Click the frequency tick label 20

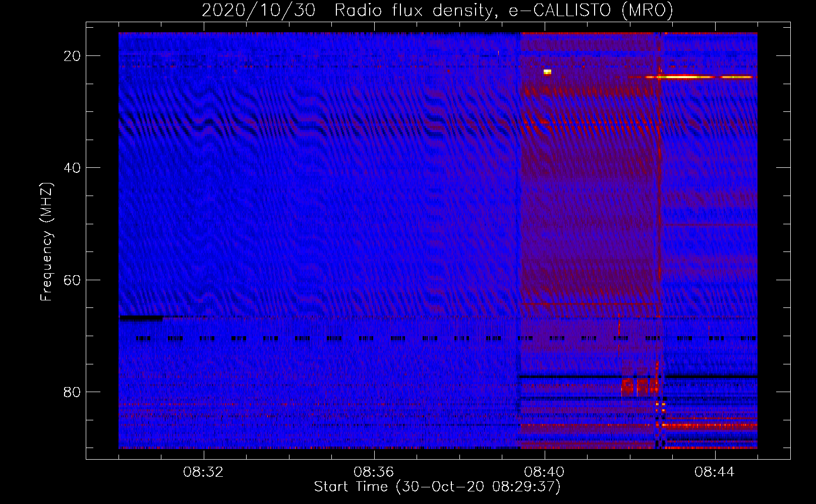point(72,56)
